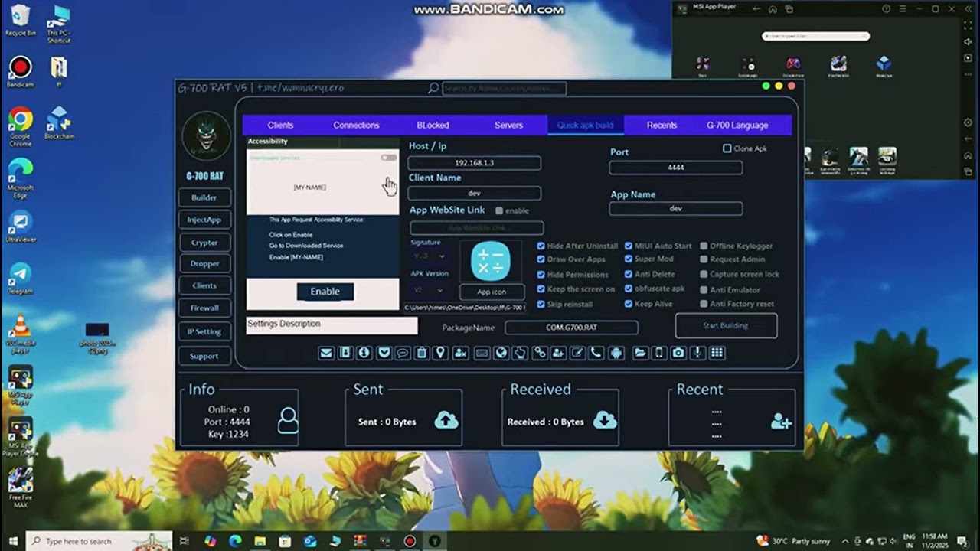Switch to the Clients tab
Screen dimensions: 980x551
click(x=281, y=125)
